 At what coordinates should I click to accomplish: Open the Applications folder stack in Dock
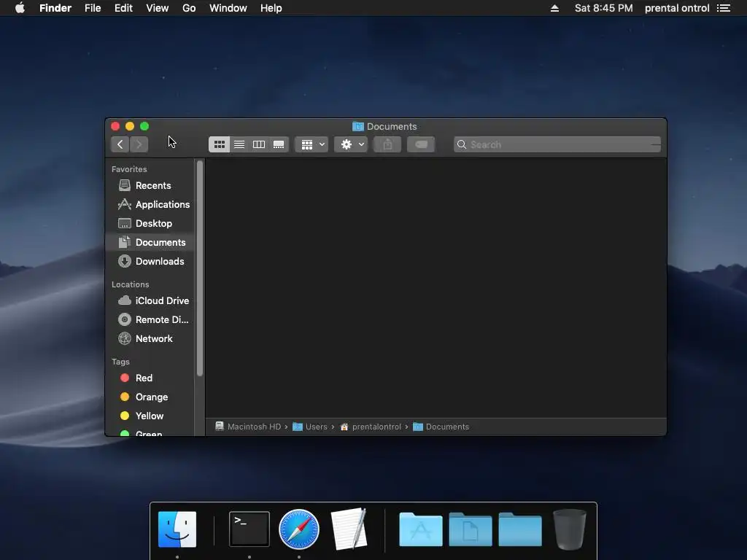(x=421, y=529)
